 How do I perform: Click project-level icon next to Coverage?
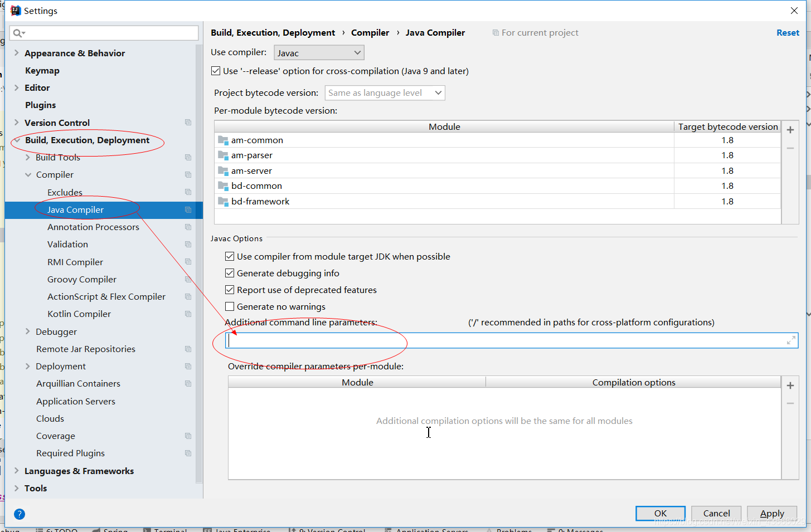pyautogui.click(x=188, y=436)
